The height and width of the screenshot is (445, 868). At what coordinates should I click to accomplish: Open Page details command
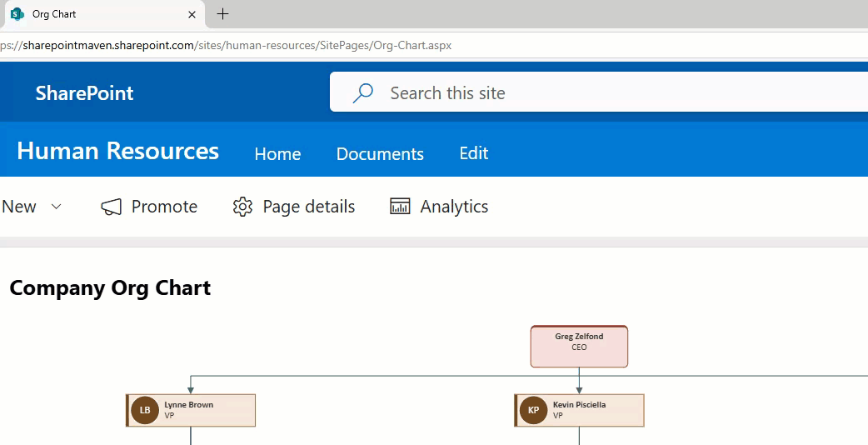click(x=309, y=207)
